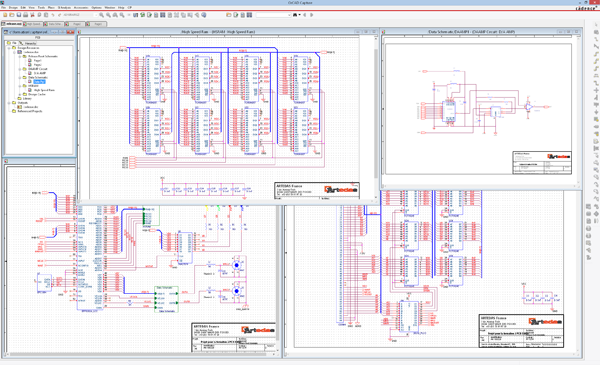Viewport: 600px width, 365px height.
Task: Select the D/A AMP page in tree
Action: click(x=40, y=73)
